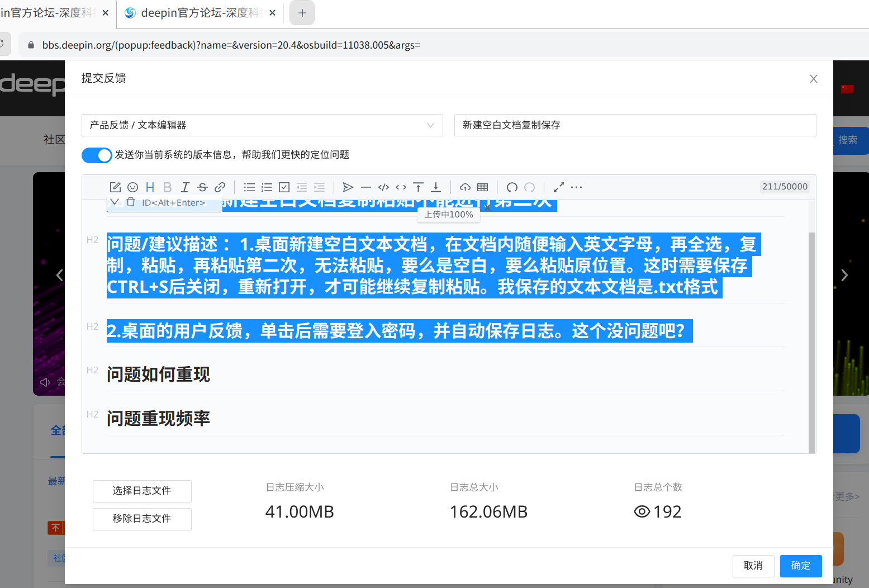This screenshot has width=869, height=588.
Task: Toggle fullscreen editor mode
Action: [x=559, y=187]
